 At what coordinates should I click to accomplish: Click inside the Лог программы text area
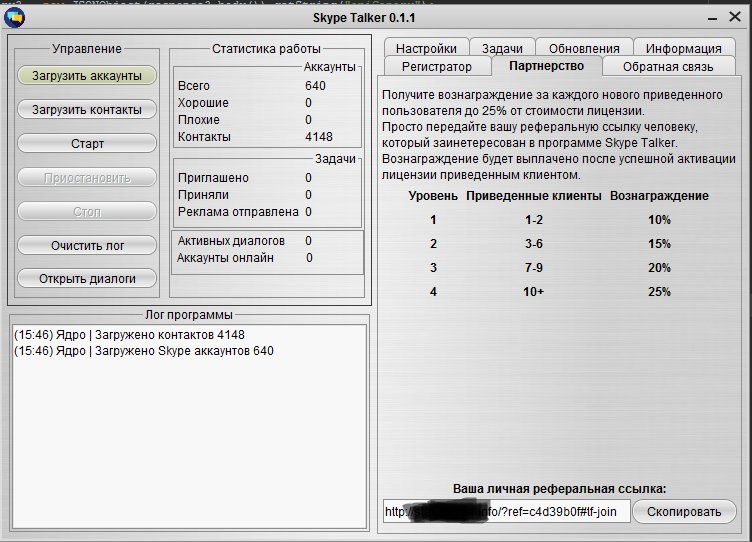[189, 426]
